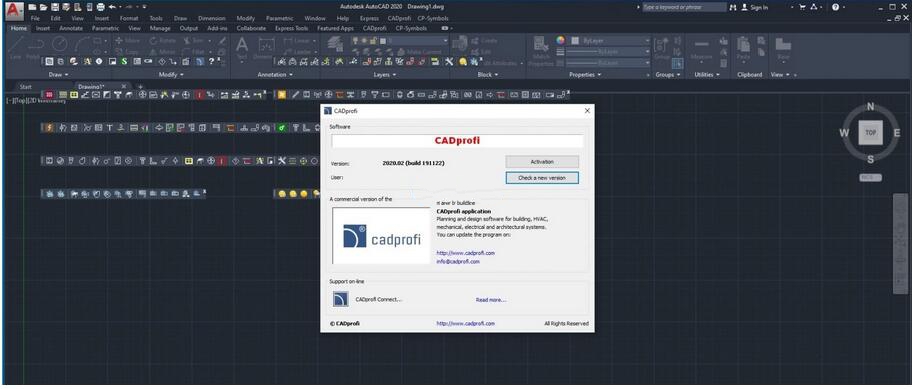Click the N compass direction on ViewCube
This screenshot has width=923, height=389.
click(871, 107)
